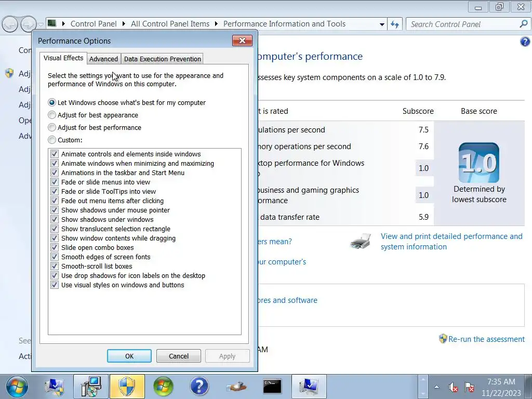
Task: Toggle Smooth edges of screen fonts
Action: click(54, 257)
